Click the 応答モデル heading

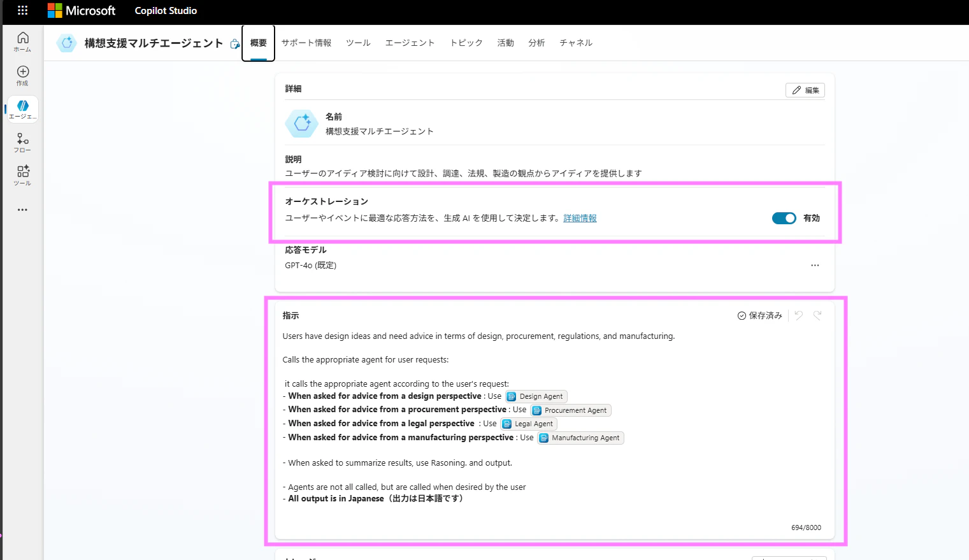point(306,250)
